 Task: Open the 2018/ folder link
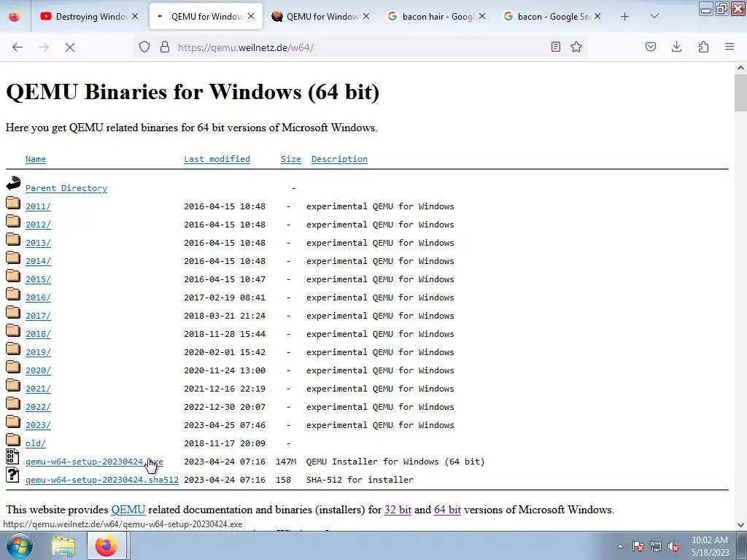click(38, 334)
